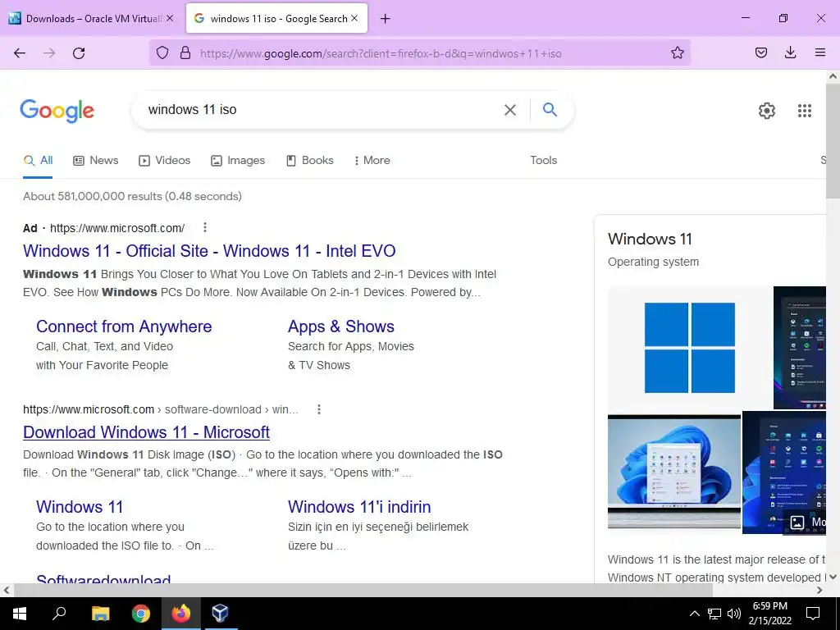Open Google quick settings gear
The image size is (840, 630).
tap(767, 111)
